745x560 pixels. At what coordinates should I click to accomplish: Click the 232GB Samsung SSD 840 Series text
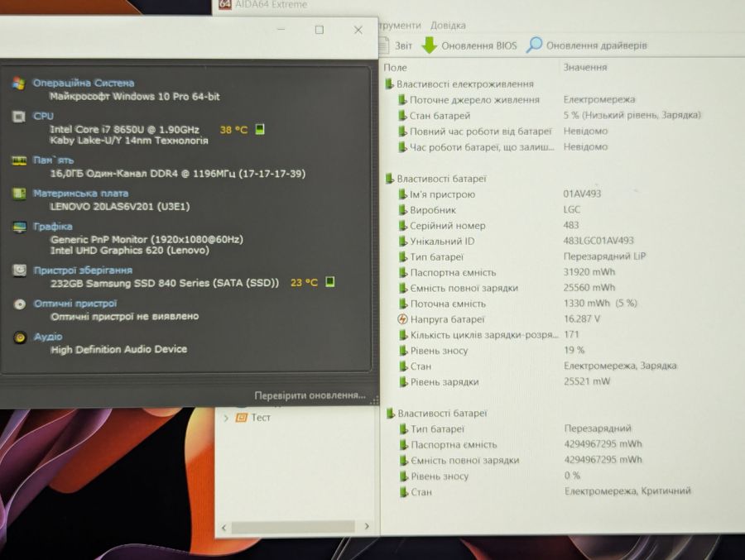tap(165, 283)
